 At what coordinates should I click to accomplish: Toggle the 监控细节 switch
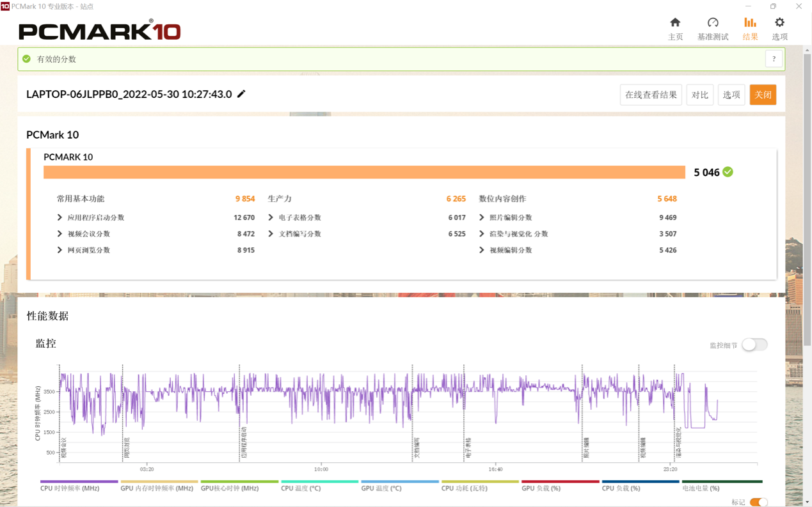[x=754, y=345]
